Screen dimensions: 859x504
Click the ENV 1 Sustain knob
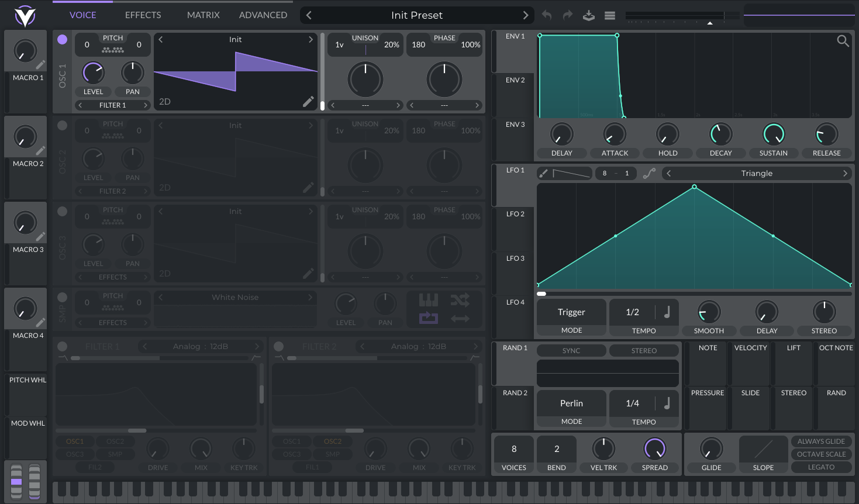pyautogui.click(x=773, y=134)
